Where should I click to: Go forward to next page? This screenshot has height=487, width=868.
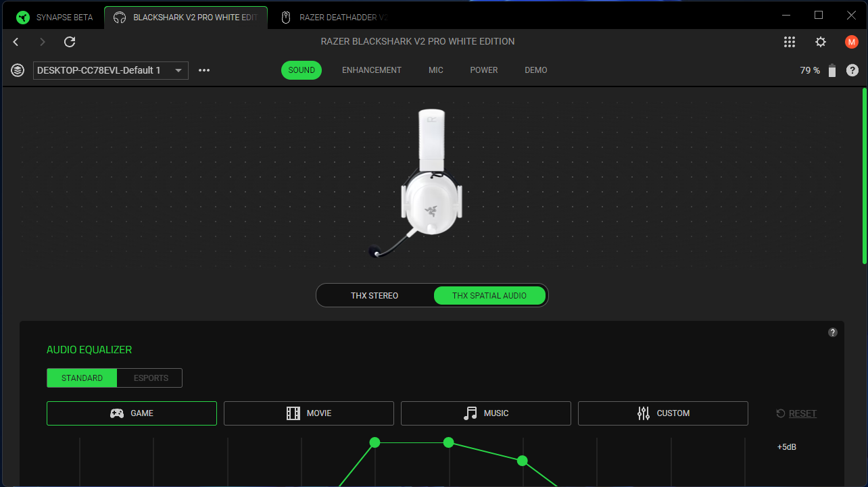click(x=43, y=42)
